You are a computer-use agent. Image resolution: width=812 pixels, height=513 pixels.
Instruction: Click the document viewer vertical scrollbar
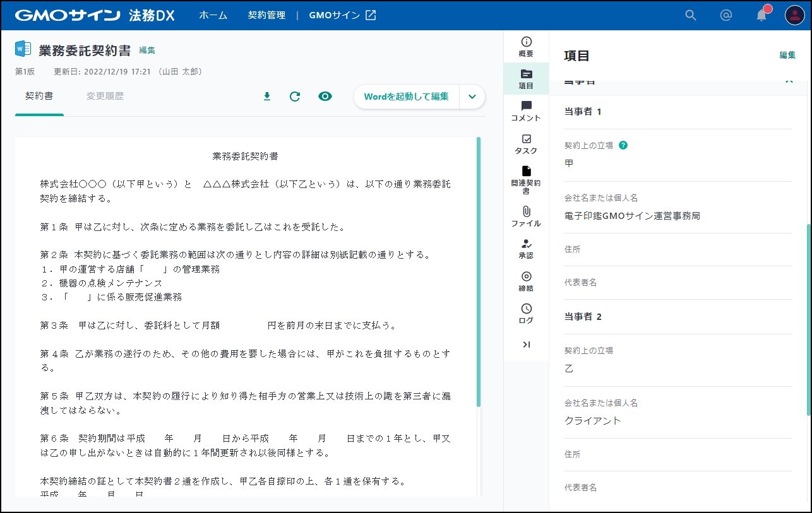coord(479,271)
